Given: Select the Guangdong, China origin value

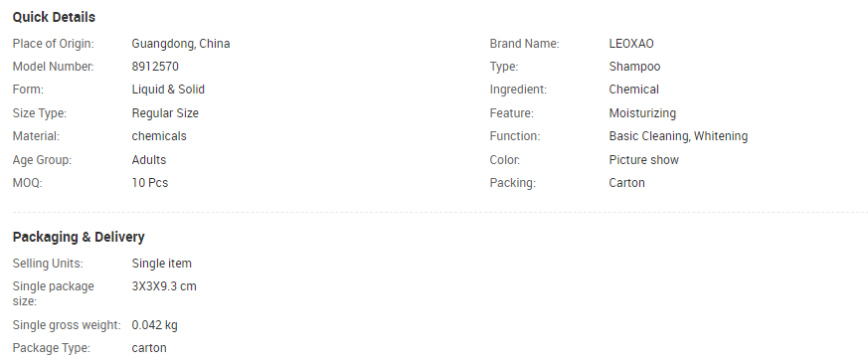Looking at the screenshot, I should [x=181, y=44].
